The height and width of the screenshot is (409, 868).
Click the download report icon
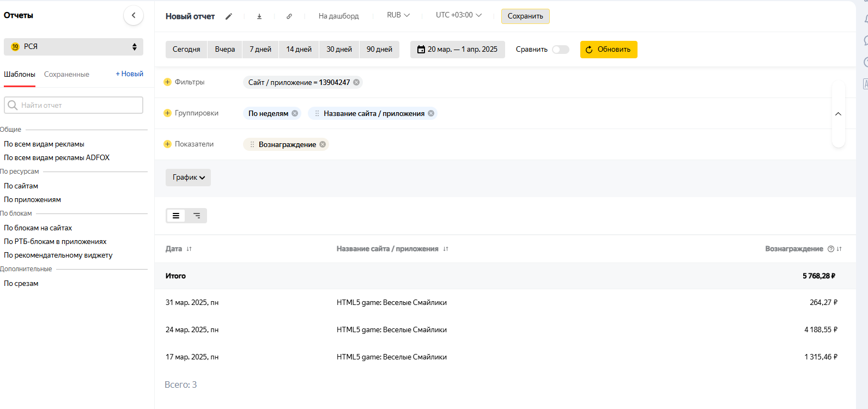[259, 16]
